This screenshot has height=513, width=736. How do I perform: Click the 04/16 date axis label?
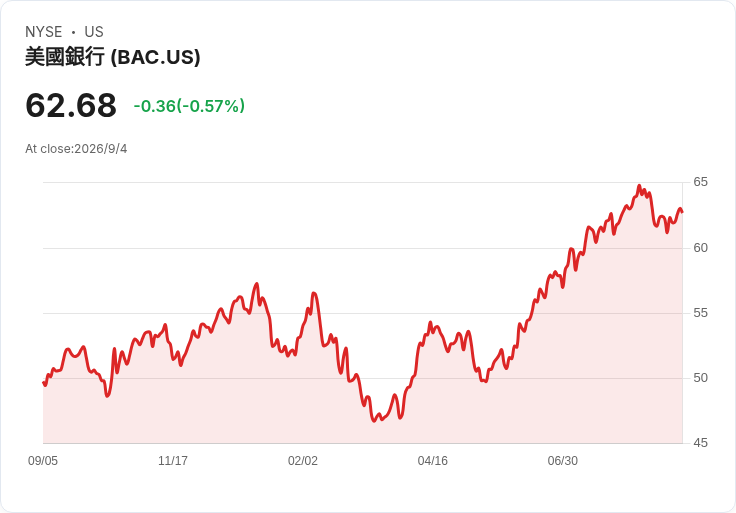(x=432, y=461)
